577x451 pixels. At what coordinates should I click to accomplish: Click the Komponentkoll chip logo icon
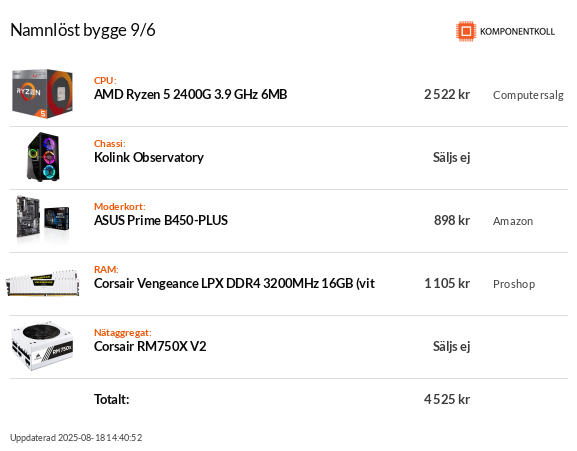[x=466, y=31]
